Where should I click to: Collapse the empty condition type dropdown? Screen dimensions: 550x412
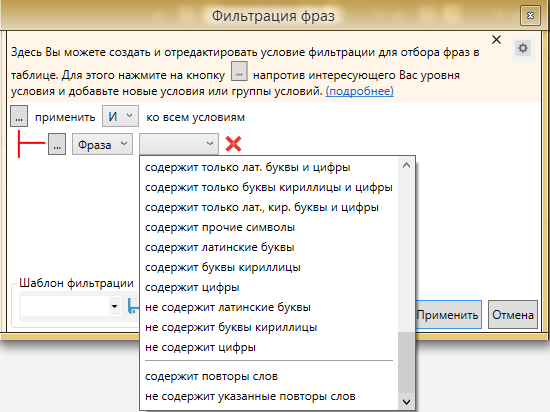[179, 144]
